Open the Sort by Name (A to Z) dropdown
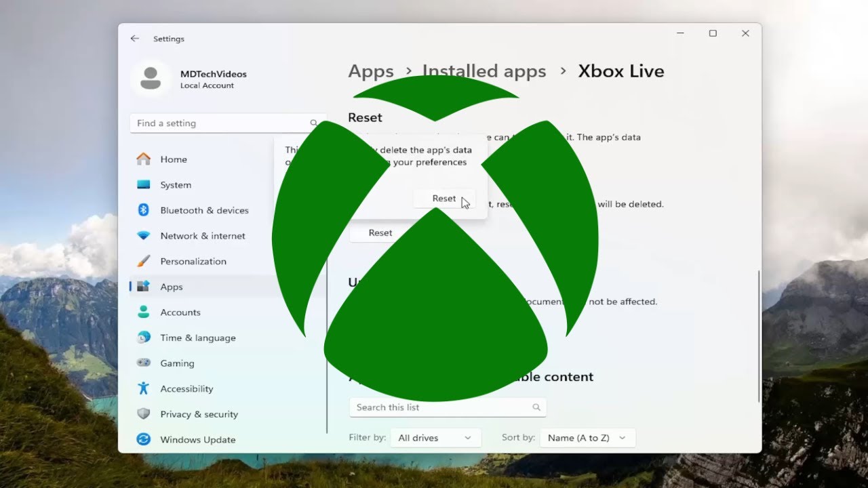The width and height of the screenshot is (868, 488). click(x=587, y=438)
